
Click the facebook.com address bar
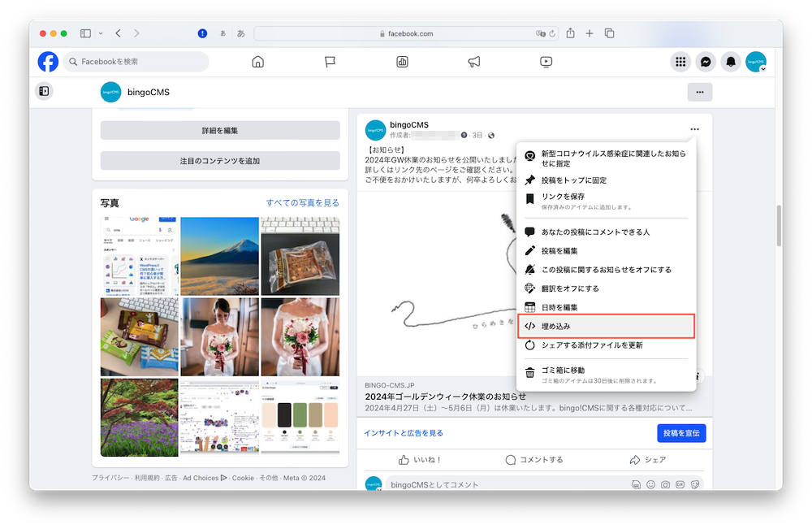click(x=407, y=33)
